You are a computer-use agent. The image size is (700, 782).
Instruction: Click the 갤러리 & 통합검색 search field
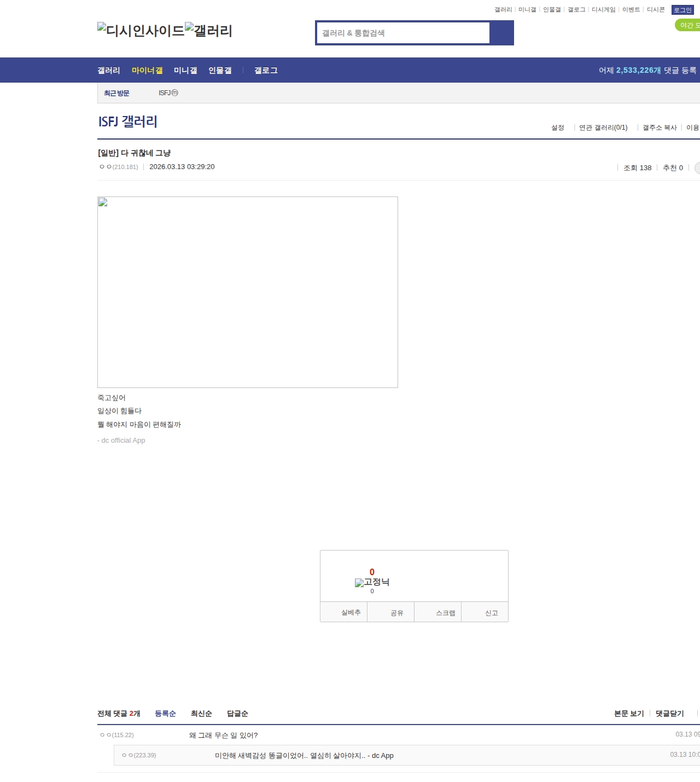pos(404,33)
